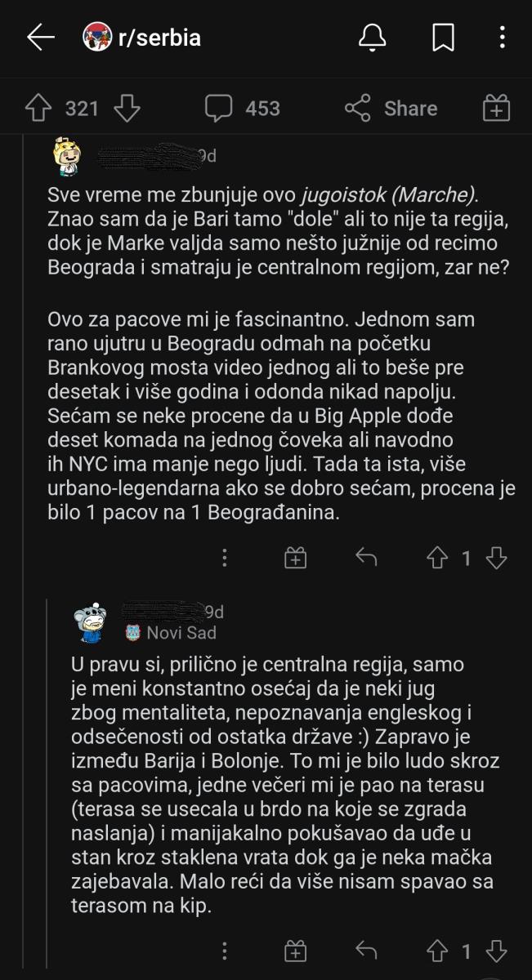Give an award with the gift icon
532x980 pixels.
point(495,107)
